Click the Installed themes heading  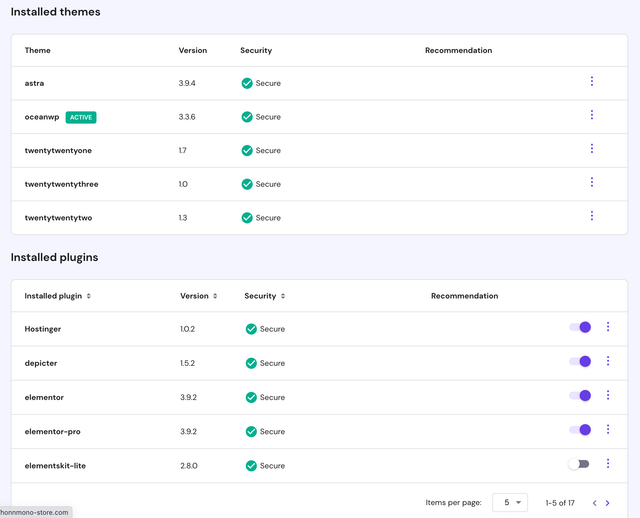pos(56,12)
